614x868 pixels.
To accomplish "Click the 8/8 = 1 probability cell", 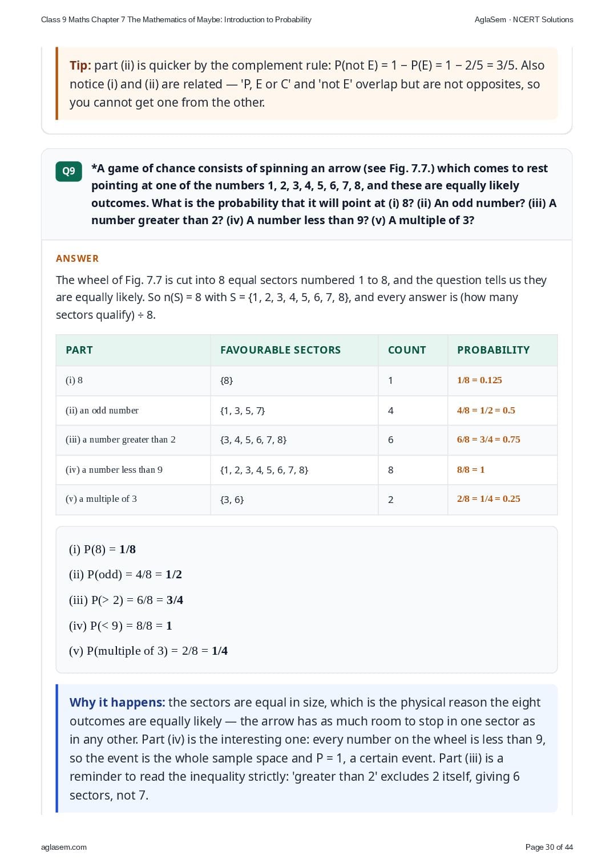I will (471, 470).
